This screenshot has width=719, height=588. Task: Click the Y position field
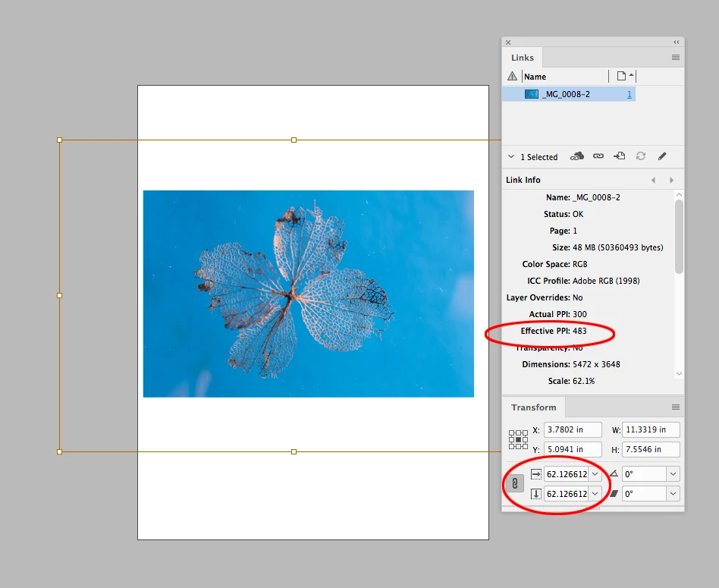(x=573, y=449)
